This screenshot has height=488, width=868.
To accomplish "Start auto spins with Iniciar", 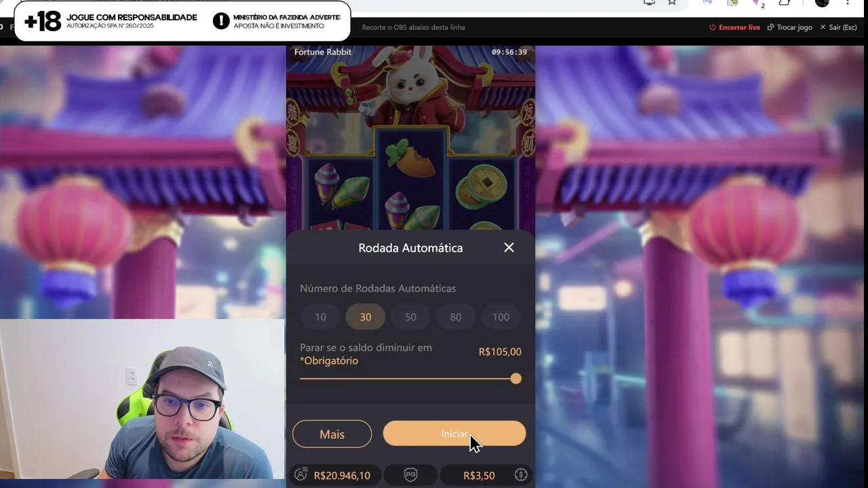I will (x=454, y=434).
